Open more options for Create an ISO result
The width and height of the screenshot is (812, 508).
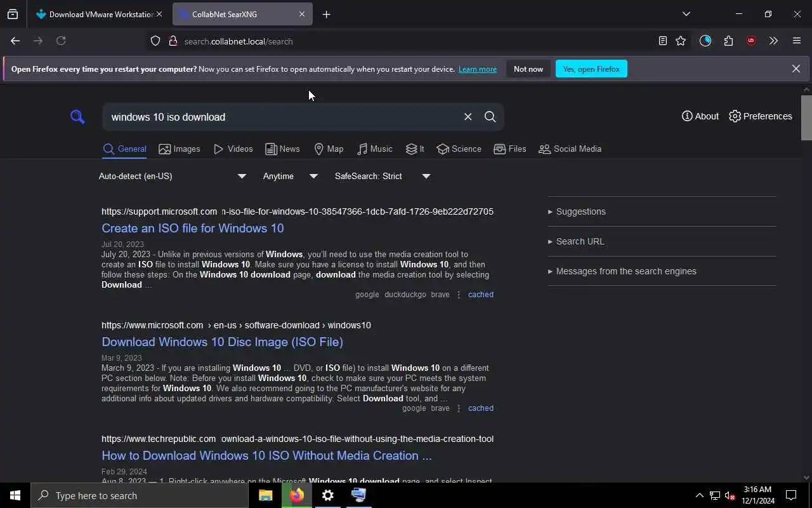click(x=459, y=295)
